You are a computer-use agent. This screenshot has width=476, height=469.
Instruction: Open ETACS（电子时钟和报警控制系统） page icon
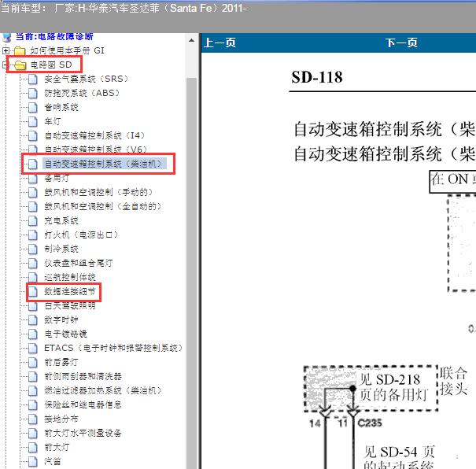33,348
